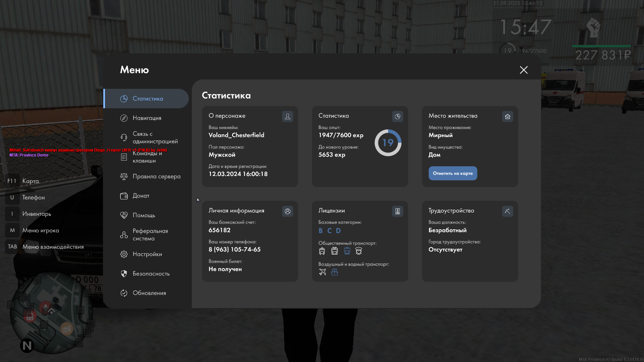This screenshot has height=362, width=644.
Task: Click the license category B letter
Action: (321, 231)
